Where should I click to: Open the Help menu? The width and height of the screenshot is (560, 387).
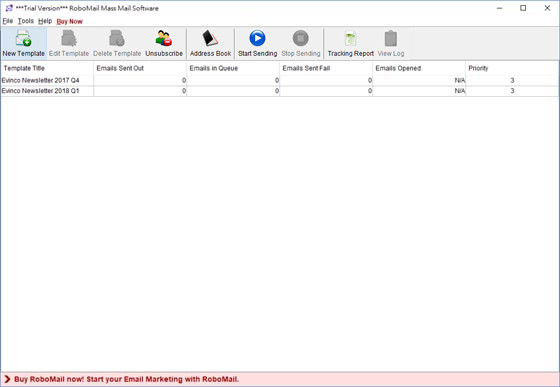45,21
